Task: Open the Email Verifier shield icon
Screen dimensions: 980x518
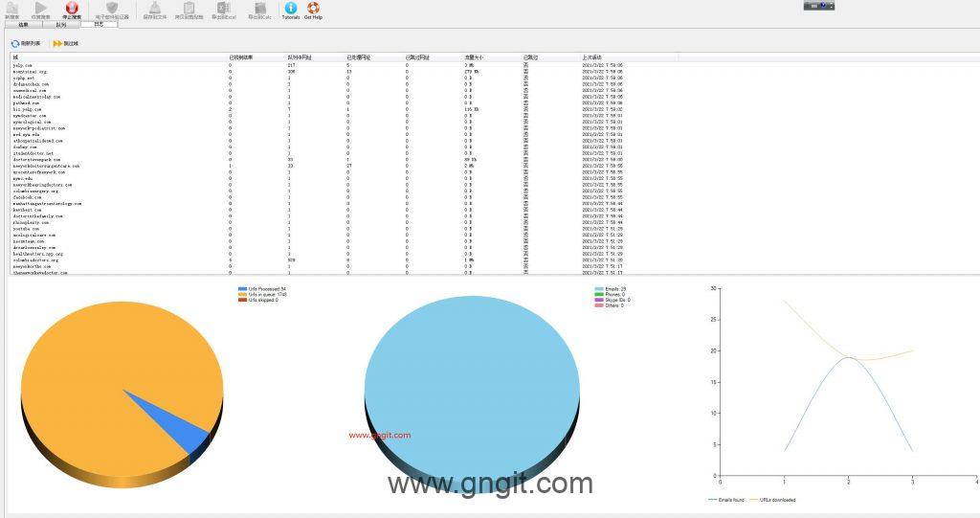Action: click(112, 10)
